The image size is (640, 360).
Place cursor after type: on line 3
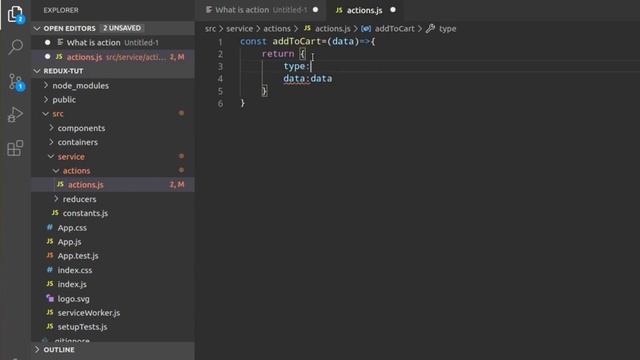(311, 66)
